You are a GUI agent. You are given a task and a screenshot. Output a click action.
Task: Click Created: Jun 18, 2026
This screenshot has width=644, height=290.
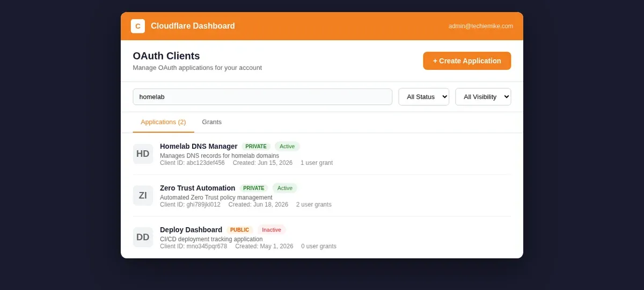click(258, 205)
